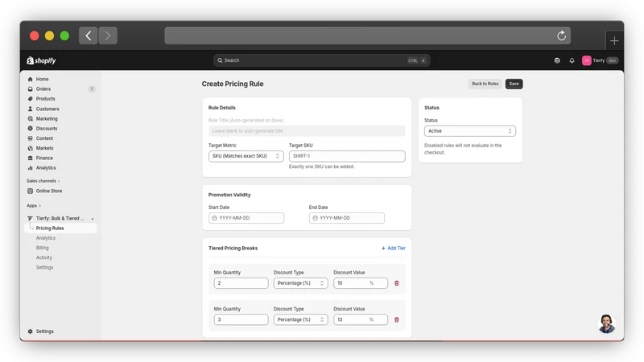This screenshot has width=644, height=362.
Task: Select the Markets globe icon
Action: (x=30, y=148)
